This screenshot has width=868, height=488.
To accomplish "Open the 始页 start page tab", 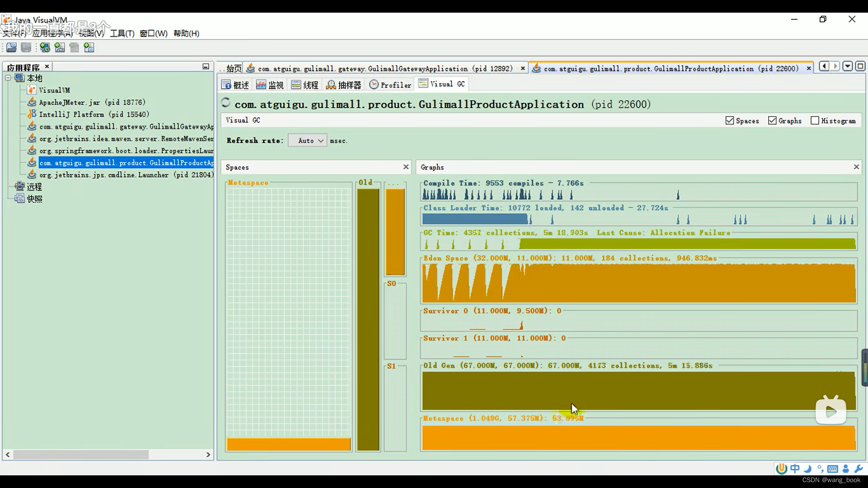I will pyautogui.click(x=231, y=69).
